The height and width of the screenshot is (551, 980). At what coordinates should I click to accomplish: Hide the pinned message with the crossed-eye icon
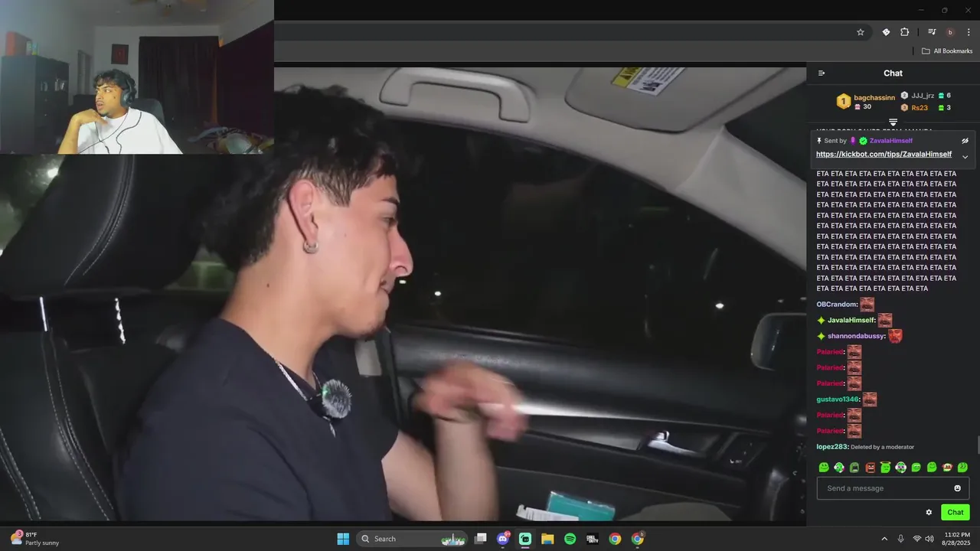coord(965,141)
